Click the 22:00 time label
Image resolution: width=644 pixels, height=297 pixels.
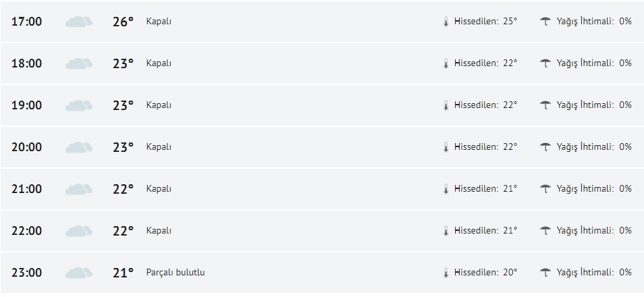click(x=27, y=231)
